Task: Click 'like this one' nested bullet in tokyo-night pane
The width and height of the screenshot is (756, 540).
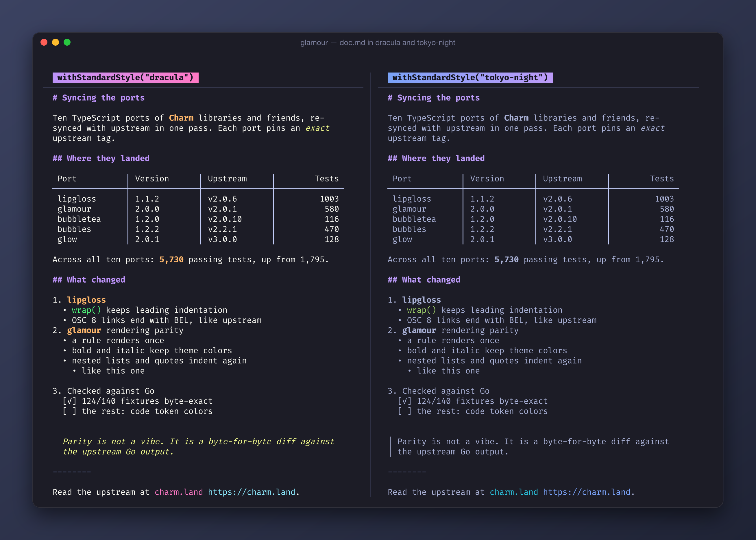Action: coord(448,371)
